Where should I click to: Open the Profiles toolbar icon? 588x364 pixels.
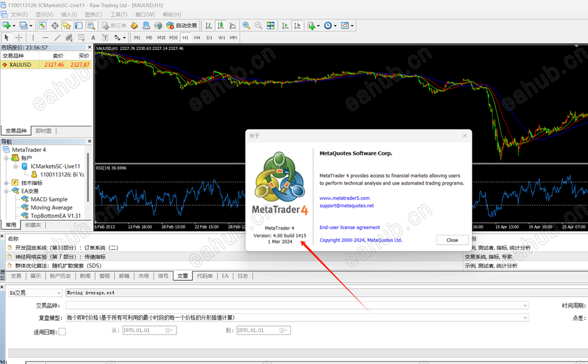23,26
